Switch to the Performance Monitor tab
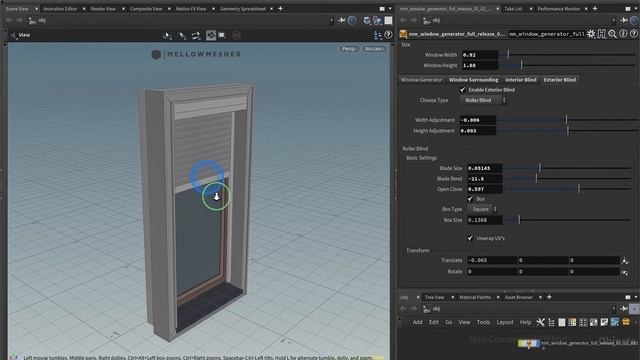Viewport: 640px width, 360px height. [x=558, y=9]
